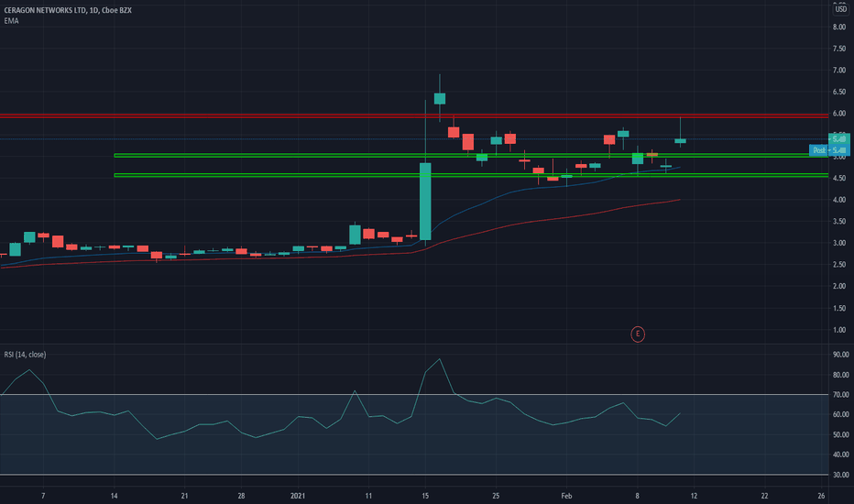
Task: Click the green last-price label on axis
Action: [x=838, y=139]
